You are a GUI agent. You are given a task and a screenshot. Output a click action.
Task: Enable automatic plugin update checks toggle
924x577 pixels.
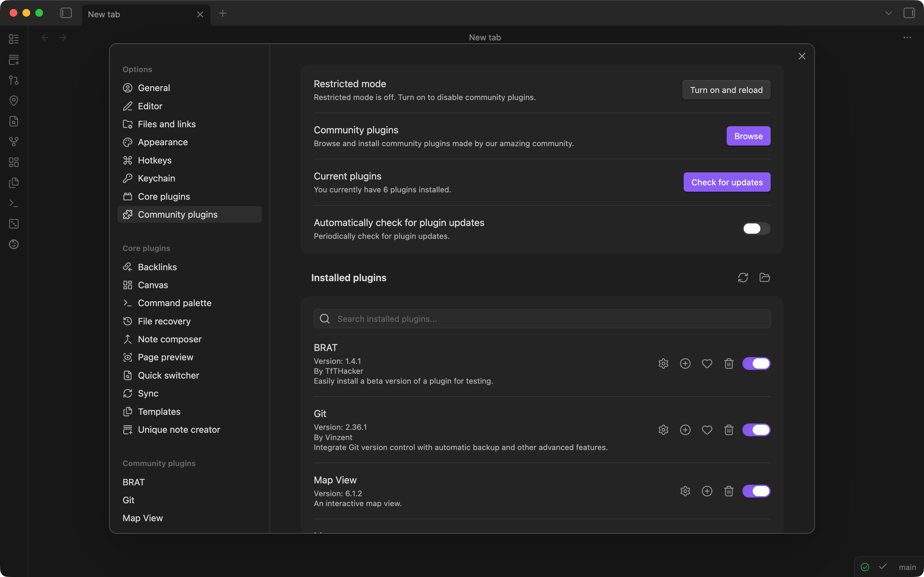click(x=756, y=229)
